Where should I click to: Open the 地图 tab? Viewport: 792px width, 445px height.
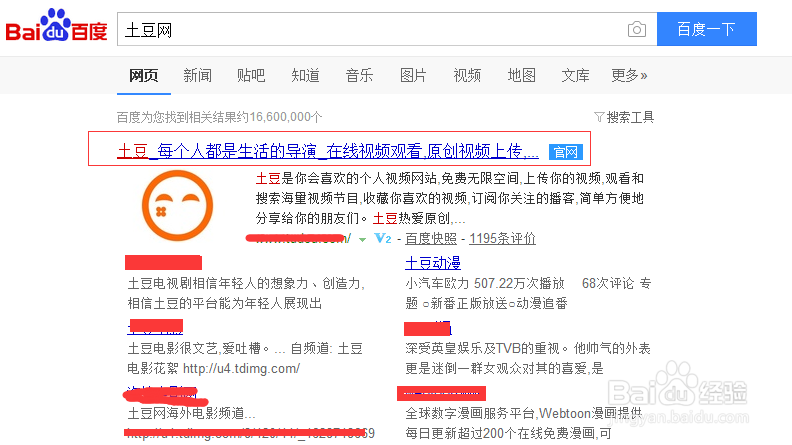tap(521, 76)
